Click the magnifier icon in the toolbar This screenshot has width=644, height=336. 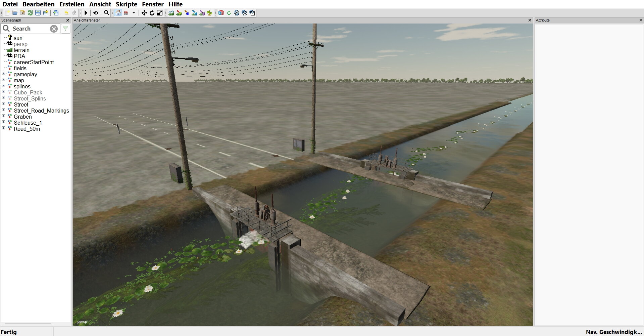pyautogui.click(x=106, y=13)
